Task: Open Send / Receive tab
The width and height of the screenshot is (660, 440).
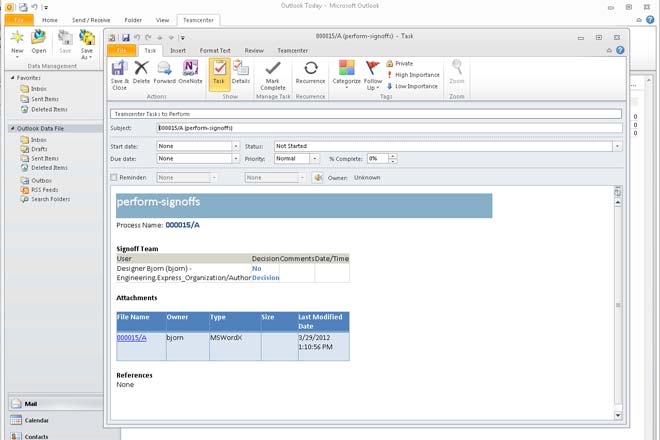Action: (x=91, y=20)
